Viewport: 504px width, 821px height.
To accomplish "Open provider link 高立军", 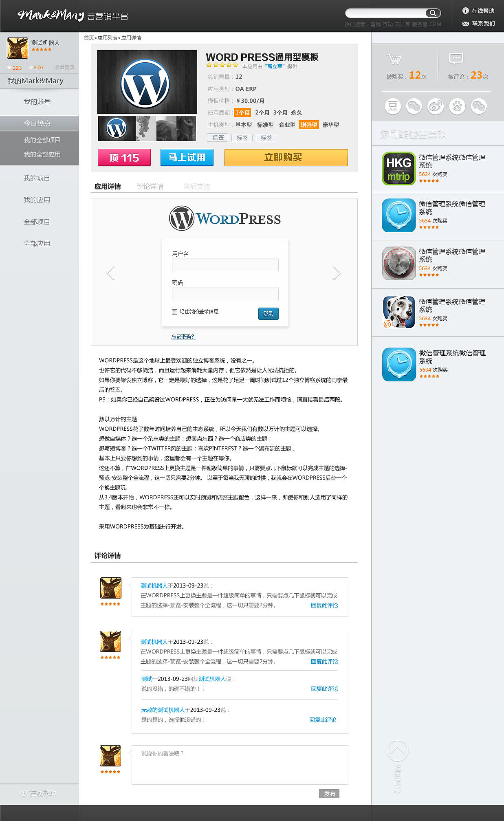I will [275, 66].
